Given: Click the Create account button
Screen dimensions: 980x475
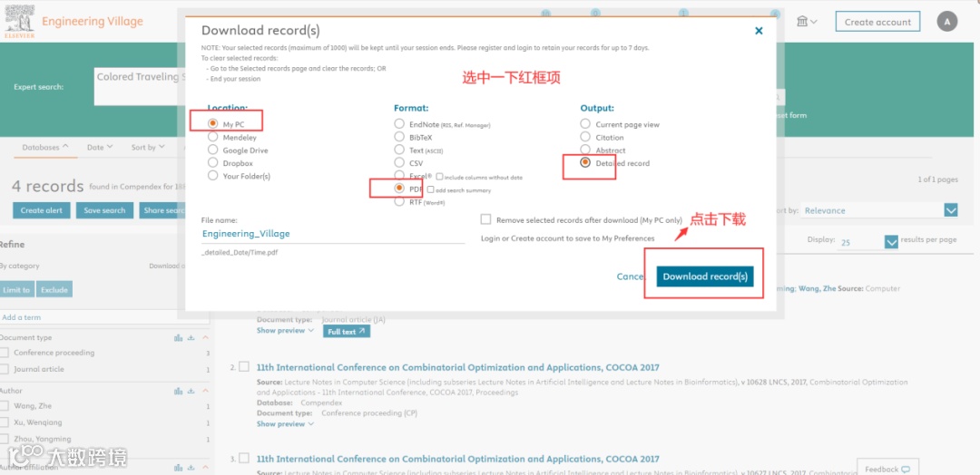Looking at the screenshot, I should coord(877,22).
